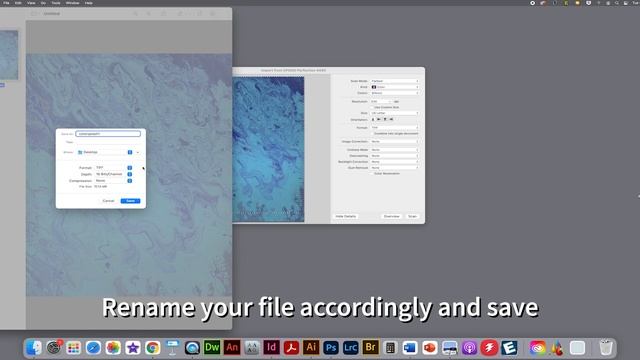Launch Adobe Photoshop from the dock
Viewport: 640px width, 360px height.
[331, 348]
